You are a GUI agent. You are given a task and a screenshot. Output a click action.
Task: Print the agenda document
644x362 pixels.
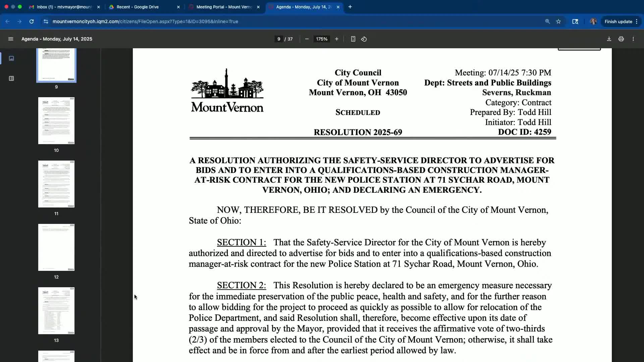point(621,39)
